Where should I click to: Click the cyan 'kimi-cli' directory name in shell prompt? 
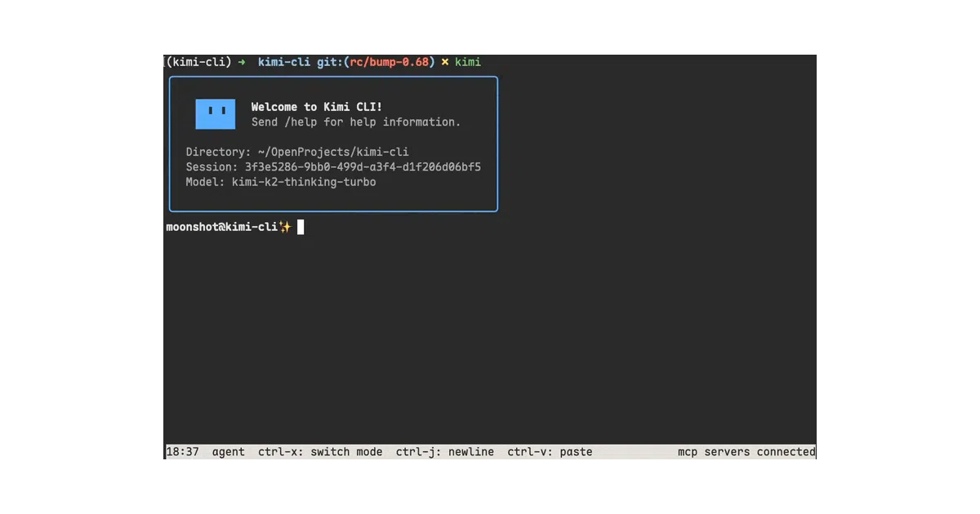284,62
